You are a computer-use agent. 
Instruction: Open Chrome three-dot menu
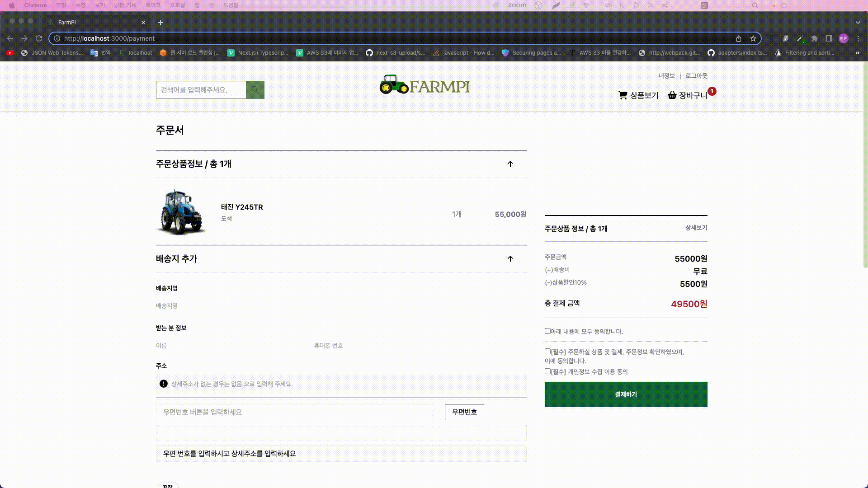tap(859, 38)
